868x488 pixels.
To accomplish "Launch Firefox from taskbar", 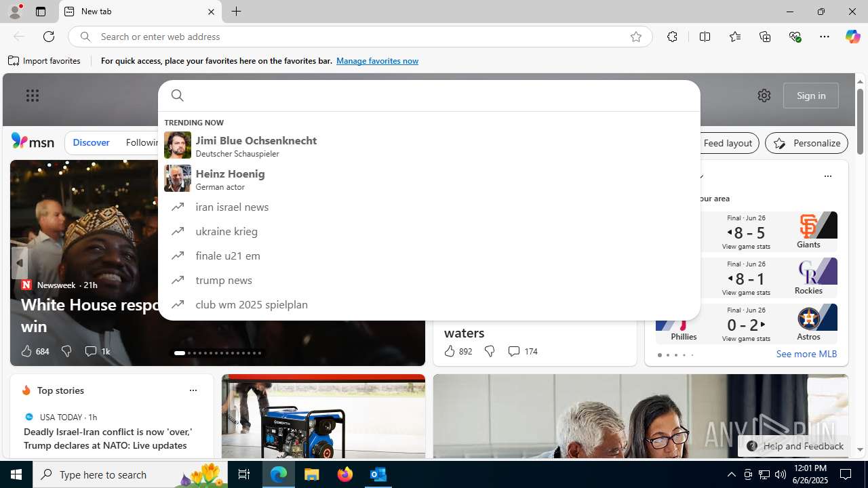I will [x=345, y=474].
